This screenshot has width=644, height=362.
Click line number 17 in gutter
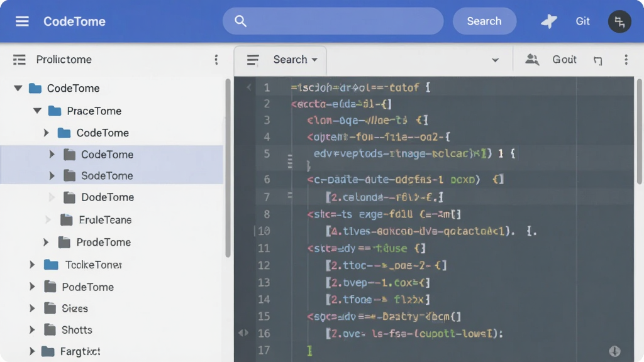(x=264, y=350)
